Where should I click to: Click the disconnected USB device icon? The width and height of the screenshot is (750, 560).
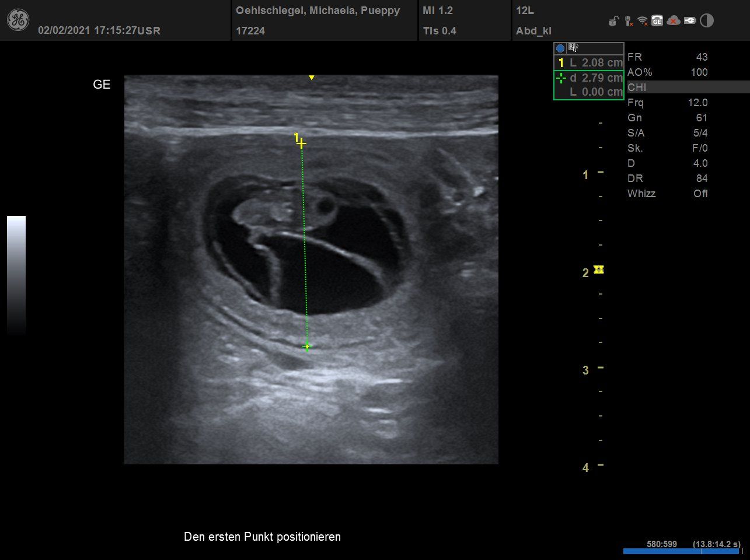pyautogui.click(x=628, y=21)
